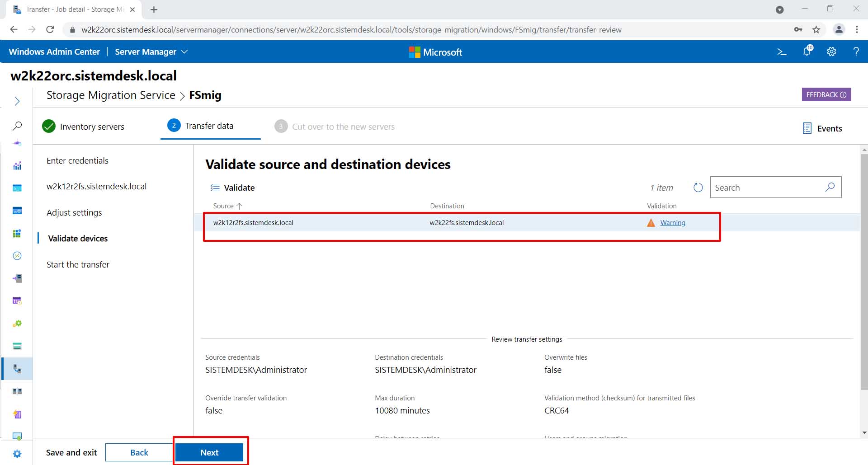The width and height of the screenshot is (868, 465).
Task: Click the search magnifier in the Search box
Action: pos(830,187)
